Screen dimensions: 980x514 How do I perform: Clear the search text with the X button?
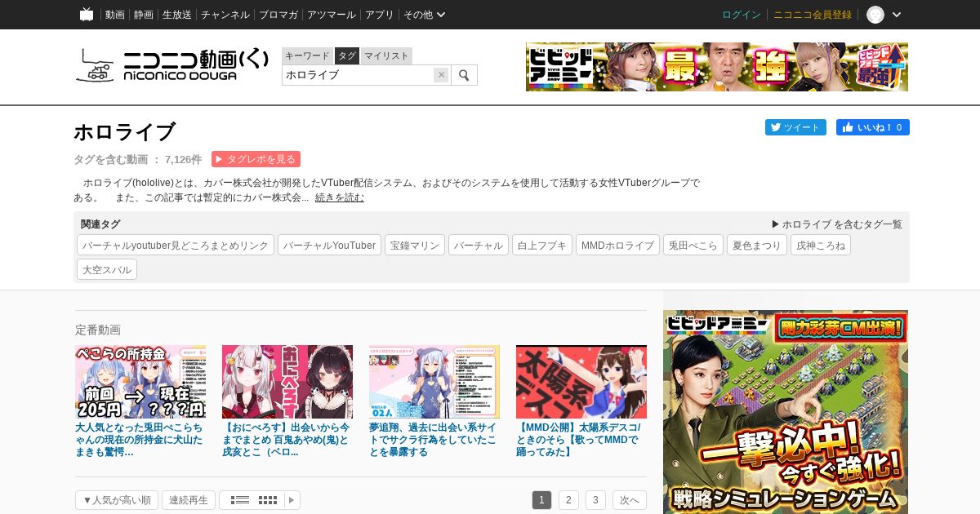coord(441,75)
